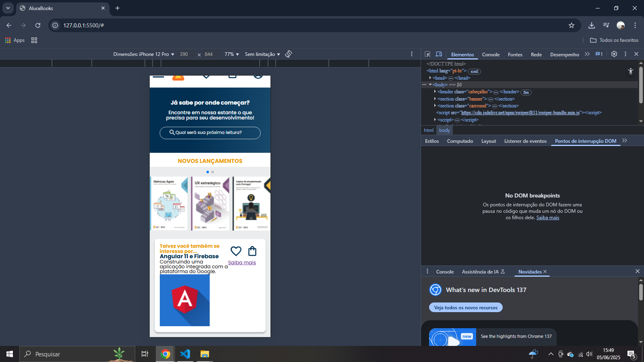Open the Sem limitação throttling dropdown
644x362 pixels.
[262, 54]
